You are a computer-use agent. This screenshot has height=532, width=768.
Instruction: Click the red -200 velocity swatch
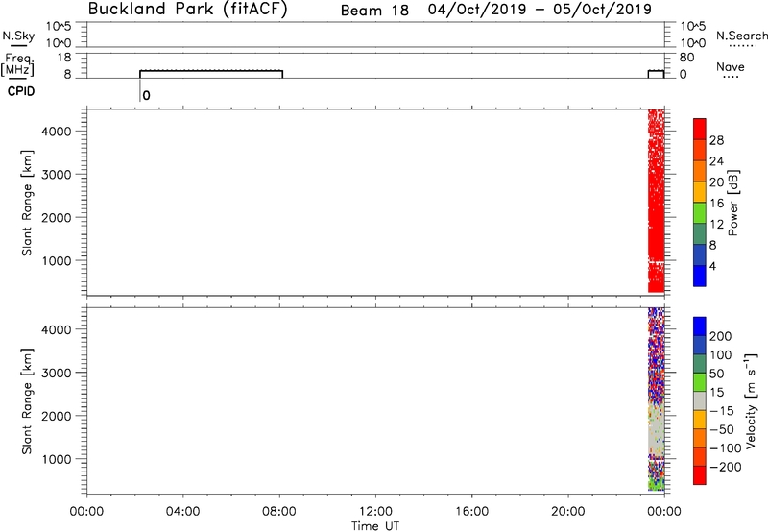click(700, 475)
